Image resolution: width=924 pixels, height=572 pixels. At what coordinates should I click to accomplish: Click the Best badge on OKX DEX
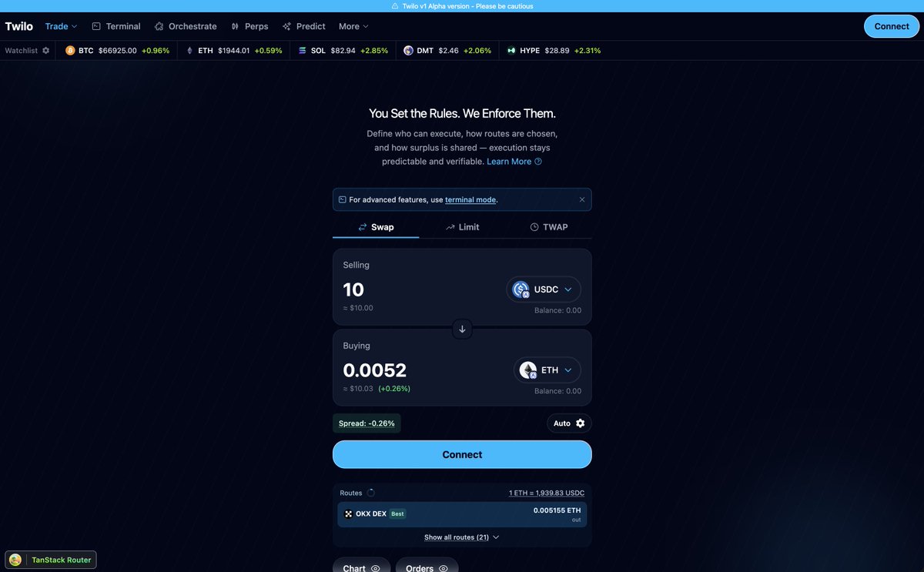397,513
